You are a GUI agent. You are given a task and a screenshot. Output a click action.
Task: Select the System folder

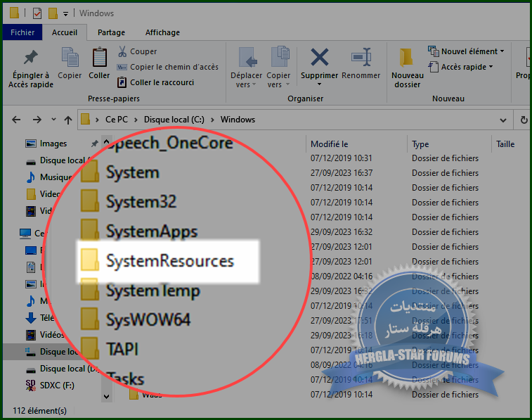point(120,172)
